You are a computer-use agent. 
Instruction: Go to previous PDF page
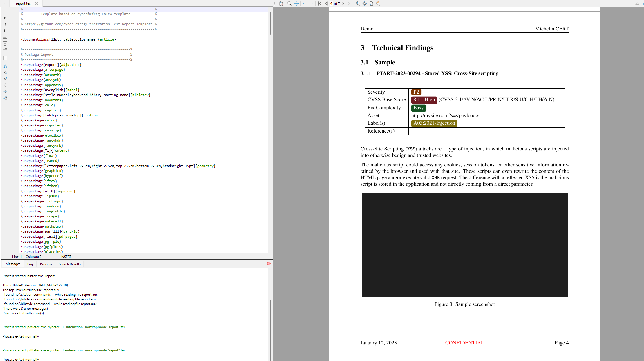326,3
